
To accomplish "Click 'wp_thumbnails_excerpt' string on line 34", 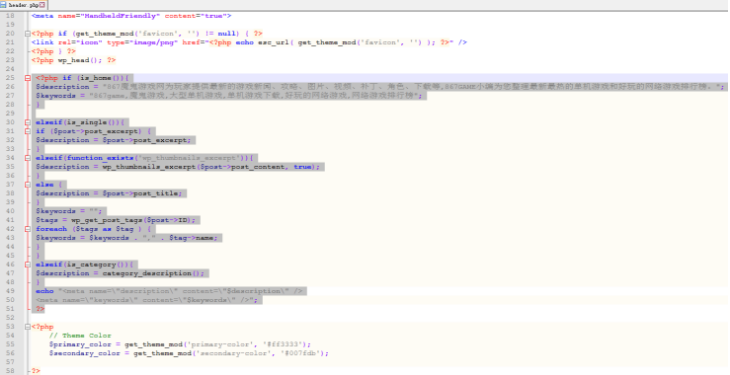I will (x=191, y=158).
